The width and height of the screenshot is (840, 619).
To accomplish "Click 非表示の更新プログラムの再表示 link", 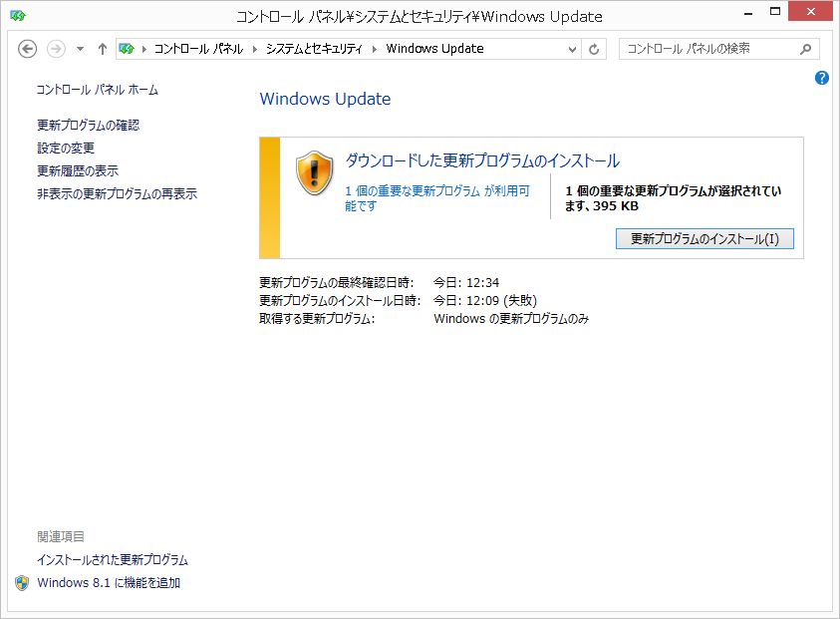I will [x=118, y=194].
